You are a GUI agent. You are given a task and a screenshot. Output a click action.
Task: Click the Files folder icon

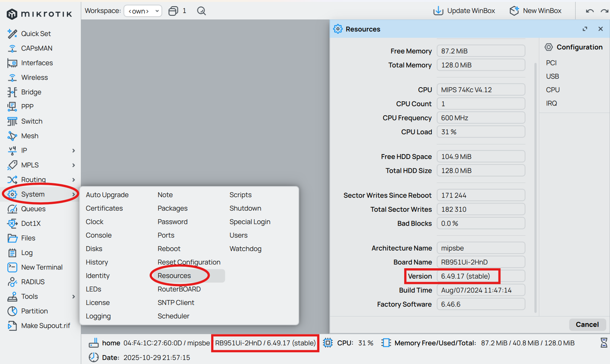[12, 238]
